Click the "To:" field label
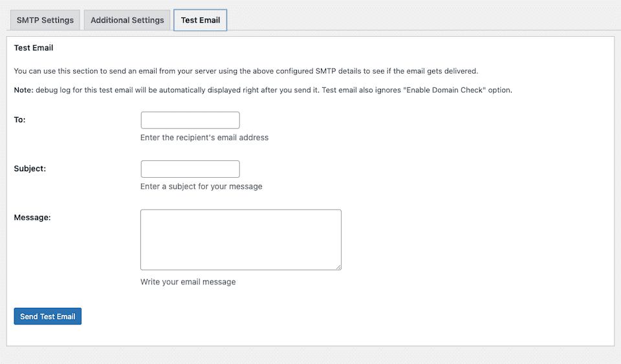Screen dimensions: 621x364 tap(20, 120)
